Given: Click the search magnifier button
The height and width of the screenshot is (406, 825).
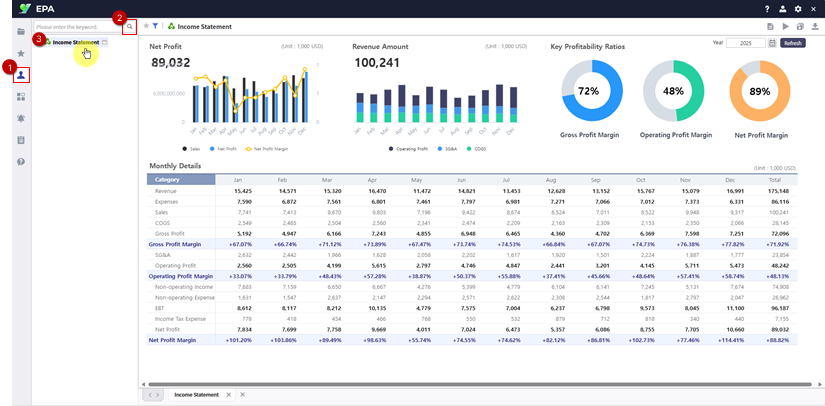Looking at the screenshot, I should 129,26.
